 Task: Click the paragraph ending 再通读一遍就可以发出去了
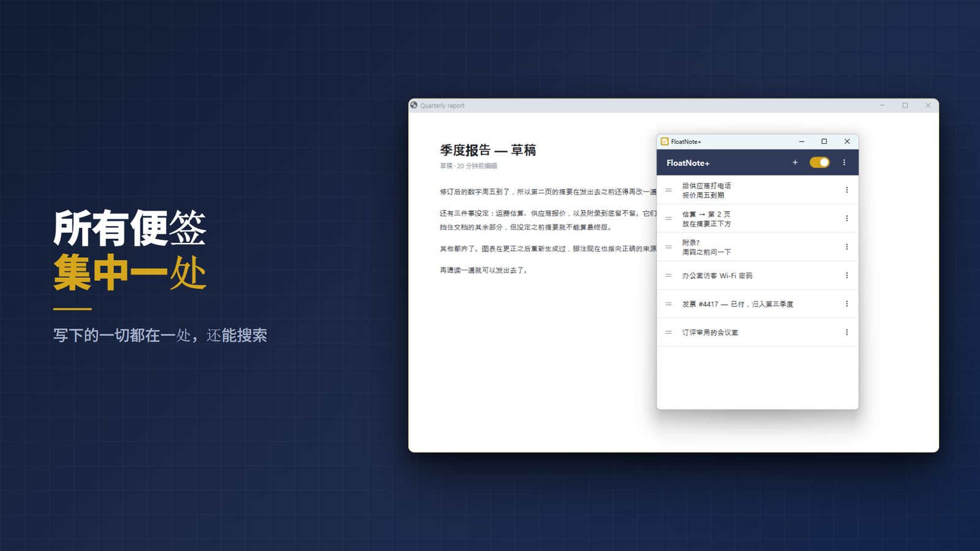[x=484, y=270]
